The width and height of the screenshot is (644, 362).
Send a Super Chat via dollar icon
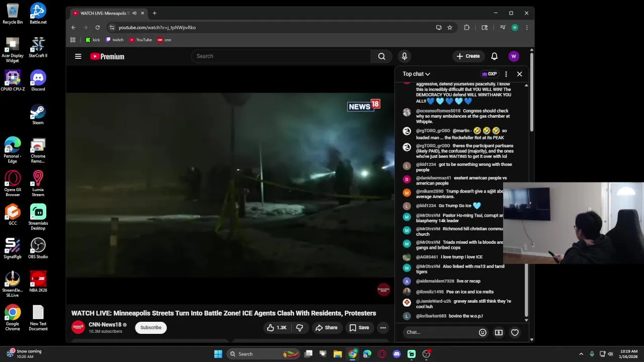click(499, 332)
